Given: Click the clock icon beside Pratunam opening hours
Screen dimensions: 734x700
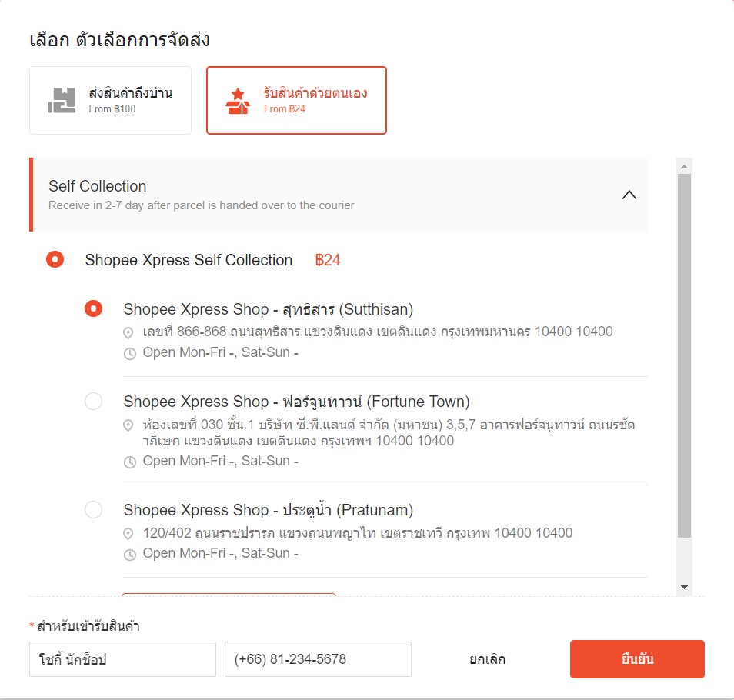Looking at the screenshot, I should [130, 553].
